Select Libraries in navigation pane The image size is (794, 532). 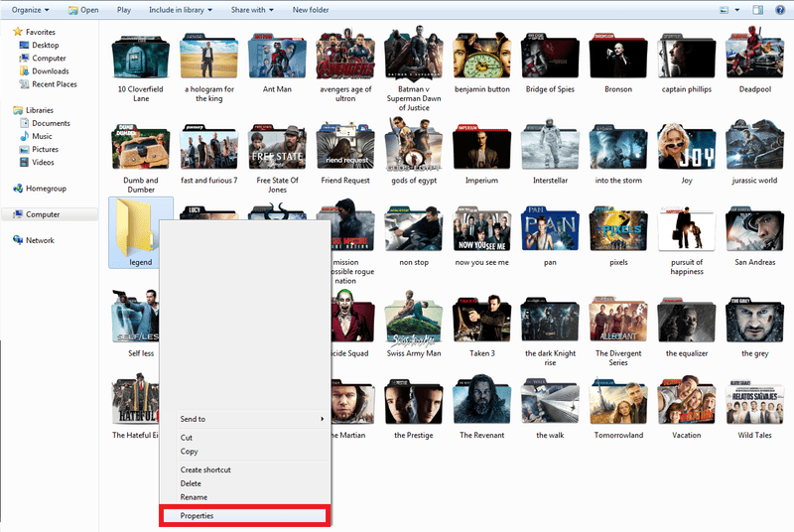click(34, 110)
